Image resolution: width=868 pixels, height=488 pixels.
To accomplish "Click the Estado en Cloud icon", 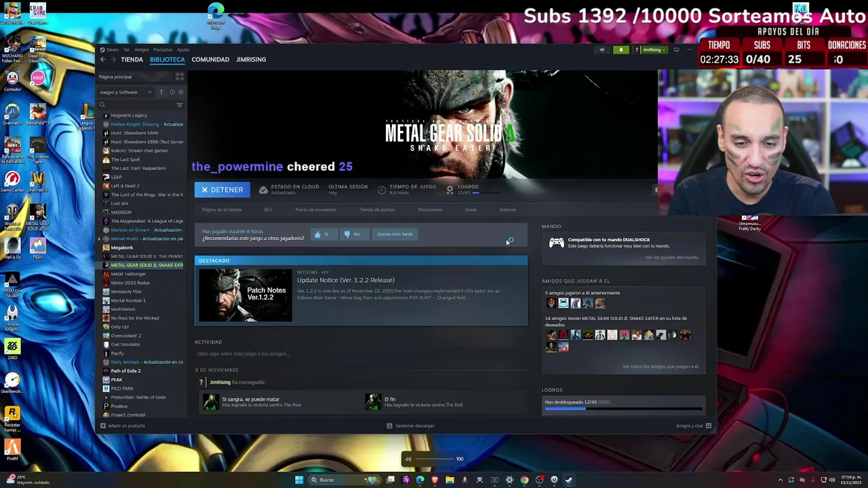I will [x=263, y=190].
